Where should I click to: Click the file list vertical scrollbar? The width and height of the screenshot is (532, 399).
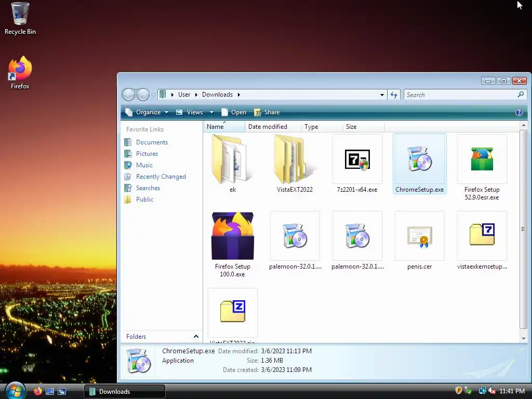[523, 229]
